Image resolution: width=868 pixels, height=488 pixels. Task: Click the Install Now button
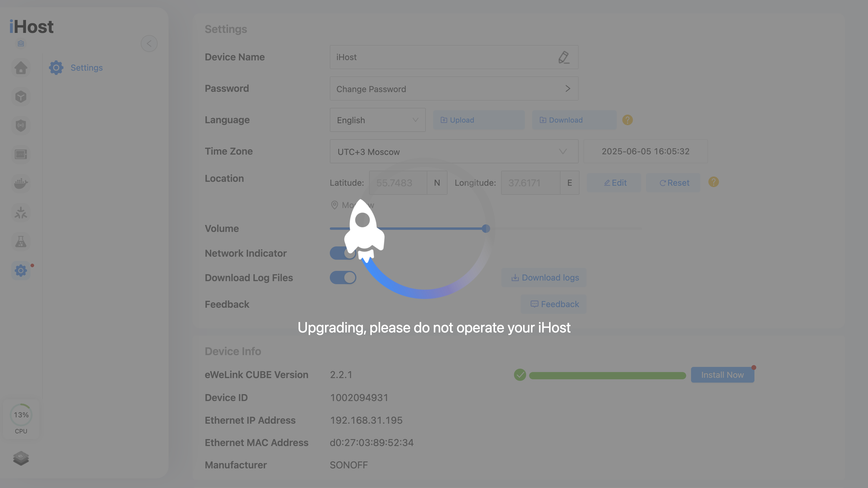click(x=722, y=375)
